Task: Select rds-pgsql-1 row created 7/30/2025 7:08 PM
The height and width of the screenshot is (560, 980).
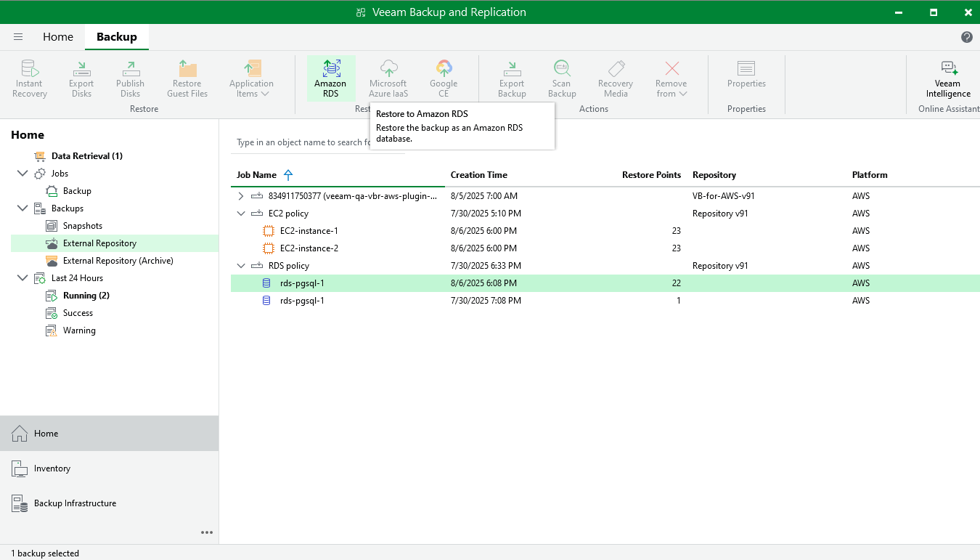Action: [x=605, y=301]
